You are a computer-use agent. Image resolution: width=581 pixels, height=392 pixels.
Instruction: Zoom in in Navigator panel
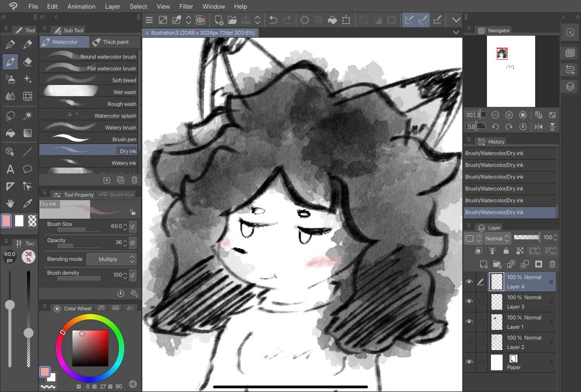[x=509, y=115]
